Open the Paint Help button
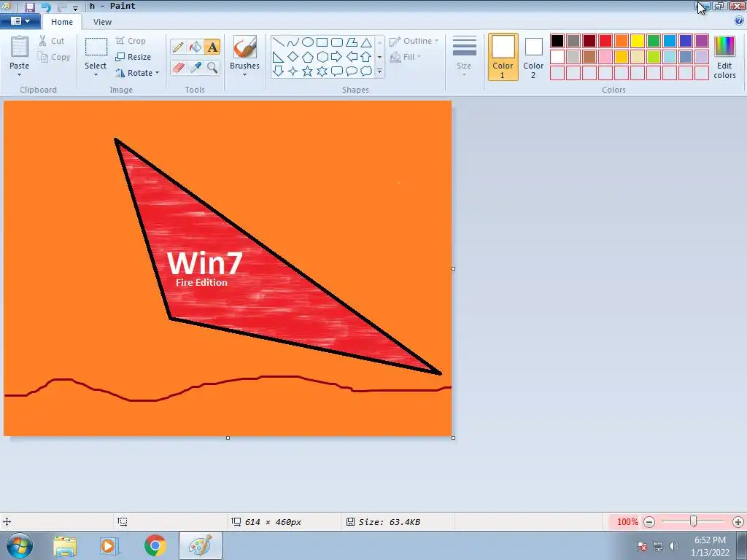The width and height of the screenshot is (747, 560). point(740,21)
